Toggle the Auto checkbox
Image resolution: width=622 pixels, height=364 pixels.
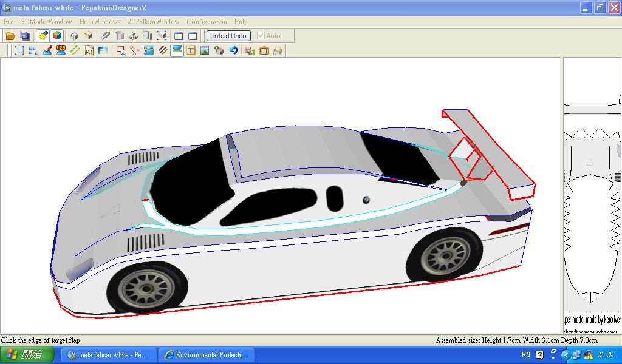(261, 36)
